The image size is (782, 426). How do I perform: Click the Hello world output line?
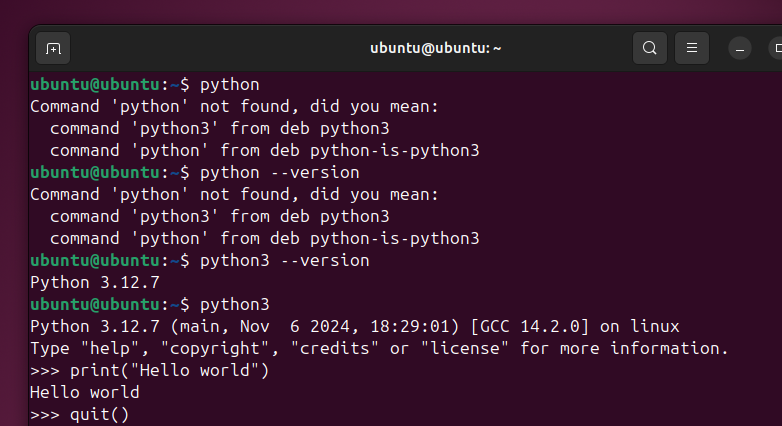click(85, 392)
